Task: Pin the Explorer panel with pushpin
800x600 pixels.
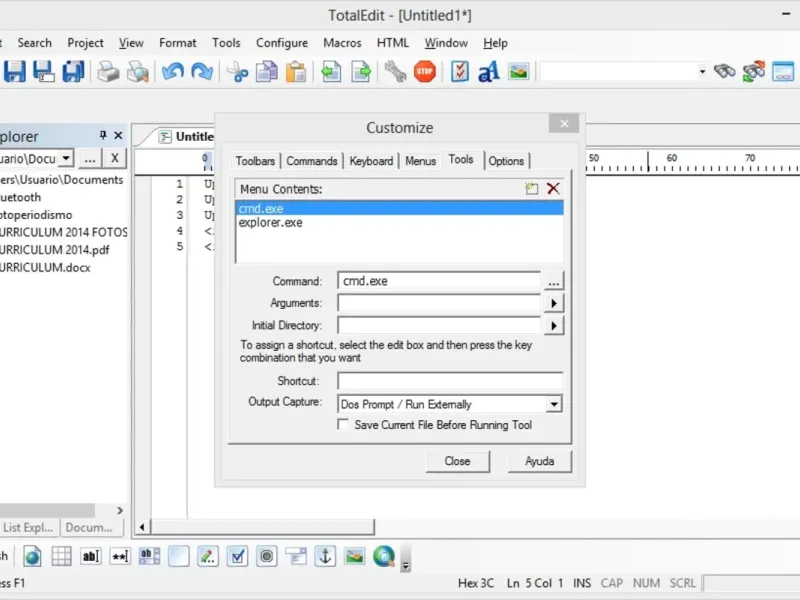Action: pos(102,135)
